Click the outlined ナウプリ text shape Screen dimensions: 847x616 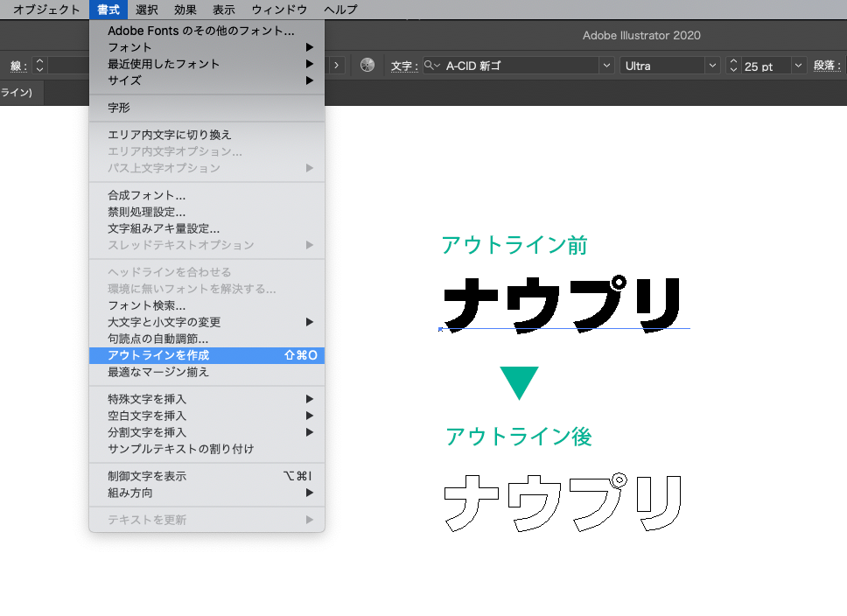point(562,502)
